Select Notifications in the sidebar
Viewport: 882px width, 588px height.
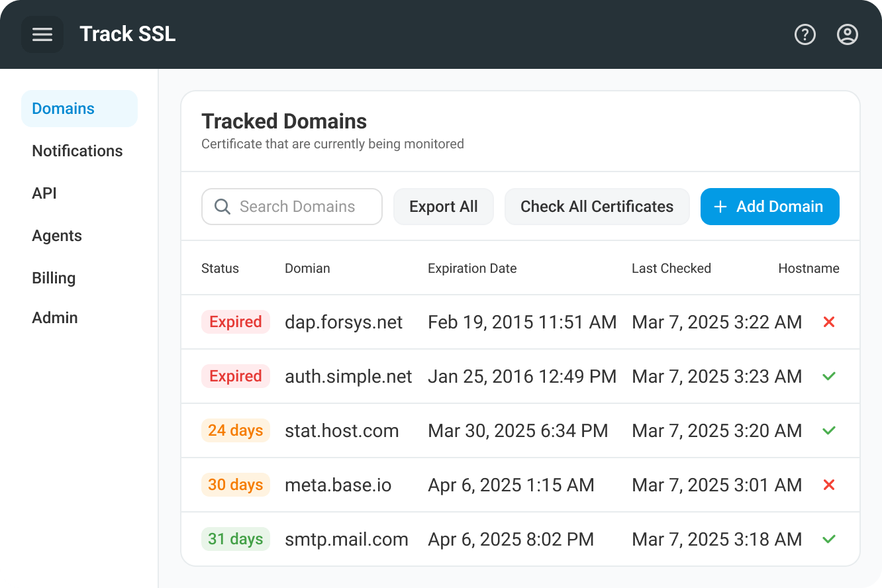coord(77,151)
